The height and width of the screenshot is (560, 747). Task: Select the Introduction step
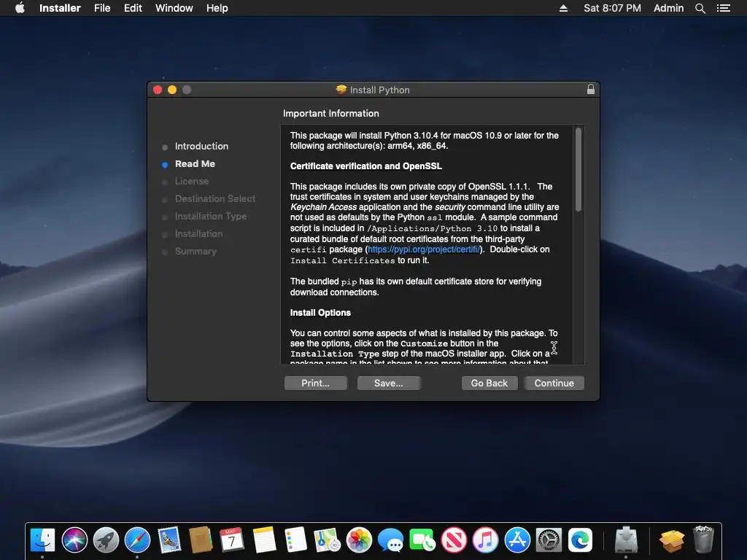click(201, 146)
